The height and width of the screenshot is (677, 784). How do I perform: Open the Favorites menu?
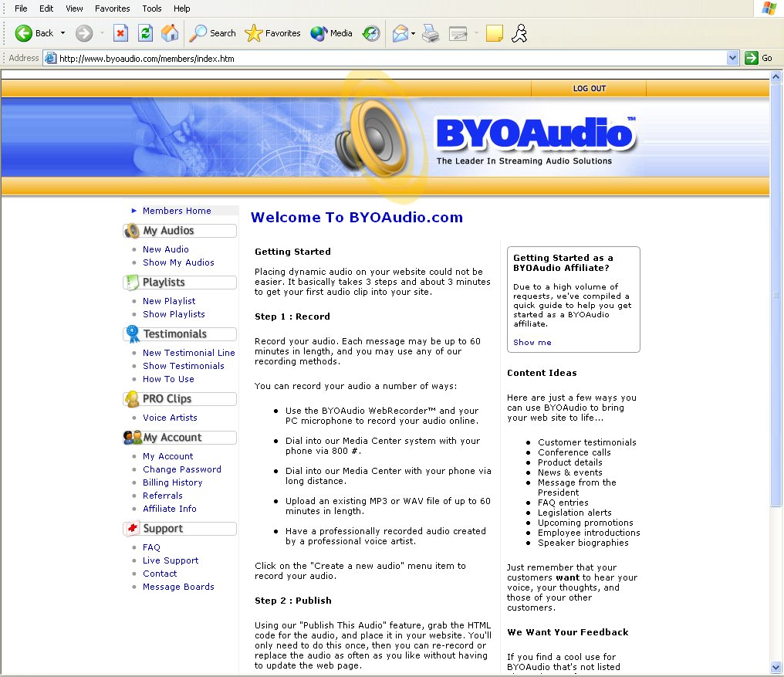[112, 8]
